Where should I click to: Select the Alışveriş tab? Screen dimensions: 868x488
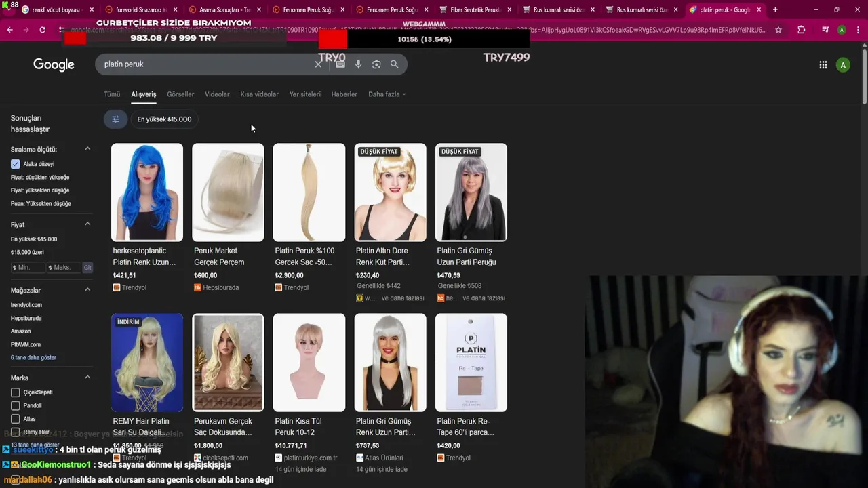point(143,94)
